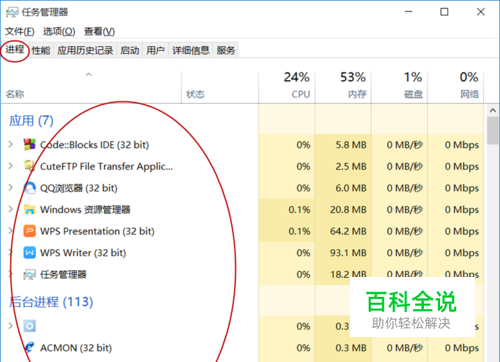Click the 2.5 MB memory value
The height and width of the screenshot is (362, 500).
click(351, 166)
